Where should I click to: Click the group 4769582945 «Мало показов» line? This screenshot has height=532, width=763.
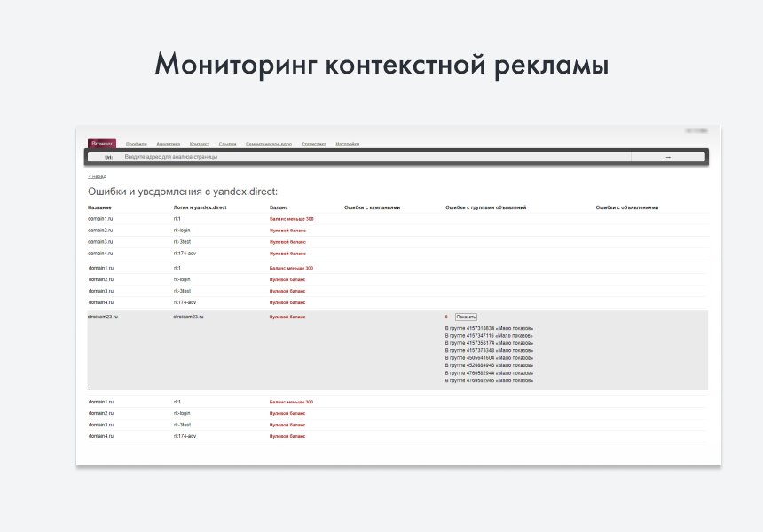(489, 380)
